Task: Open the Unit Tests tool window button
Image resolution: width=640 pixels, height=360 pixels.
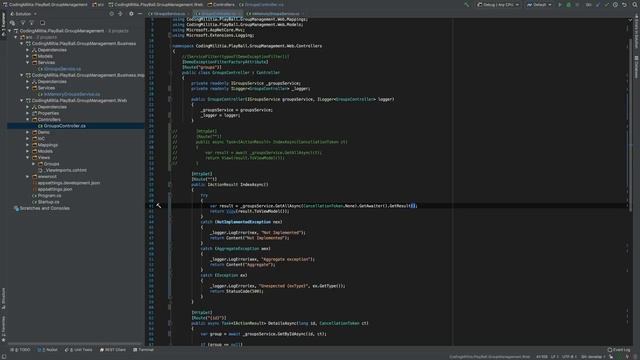Action: pos(78,350)
